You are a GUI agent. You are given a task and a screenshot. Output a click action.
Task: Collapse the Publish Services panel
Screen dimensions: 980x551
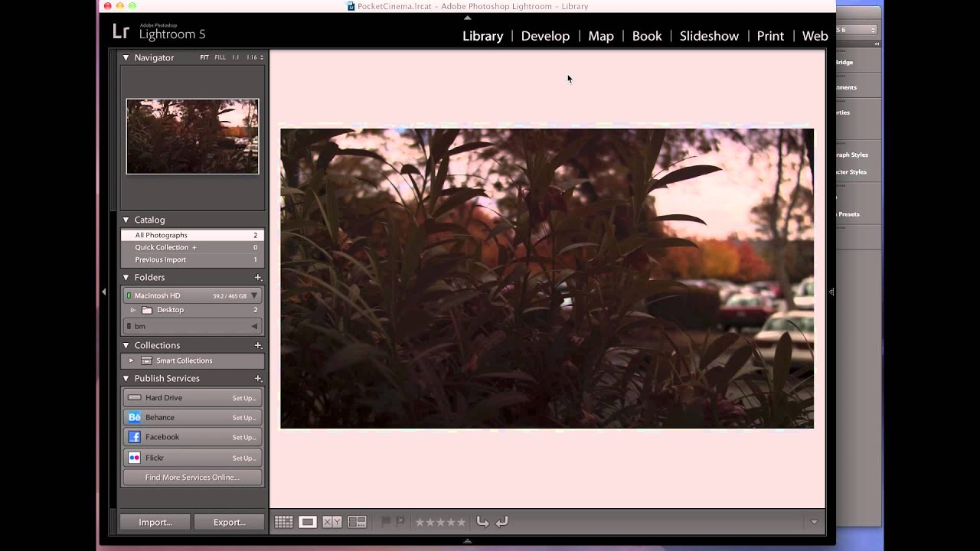[126, 379]
